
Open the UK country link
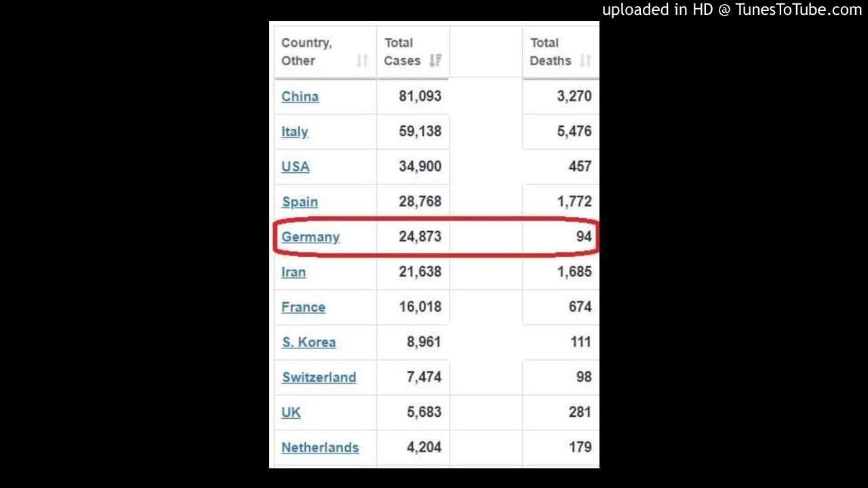(291, 413)
